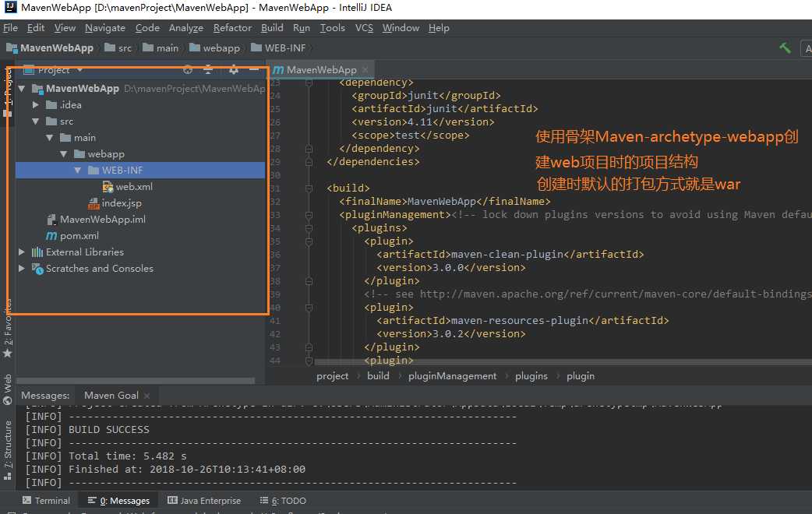Viewport: 812px width, 514px height.
Task: Open the Window menu
Action: [401, 28]
